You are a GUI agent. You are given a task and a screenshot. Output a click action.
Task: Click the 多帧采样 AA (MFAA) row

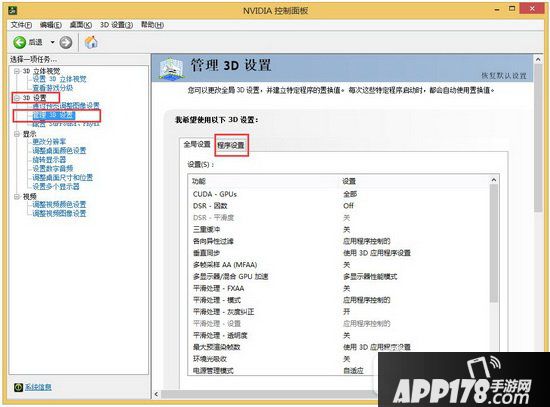click(339, 265)
